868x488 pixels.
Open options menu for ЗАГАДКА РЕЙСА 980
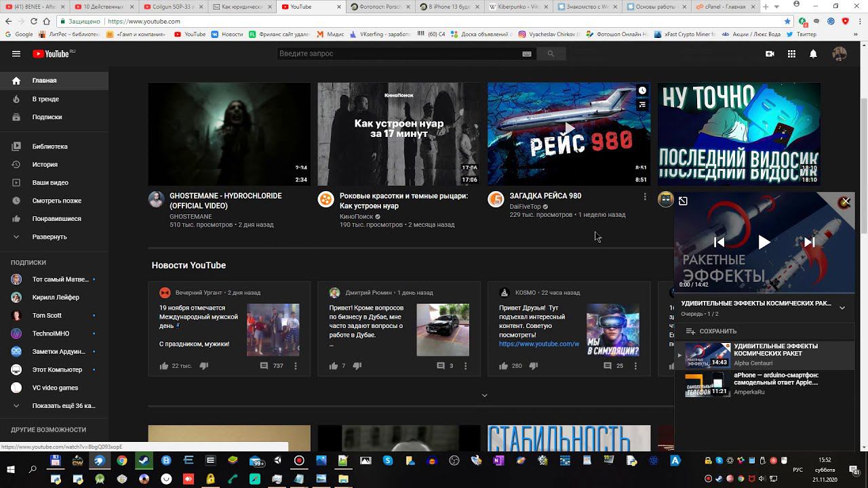[x=644, y=197]
